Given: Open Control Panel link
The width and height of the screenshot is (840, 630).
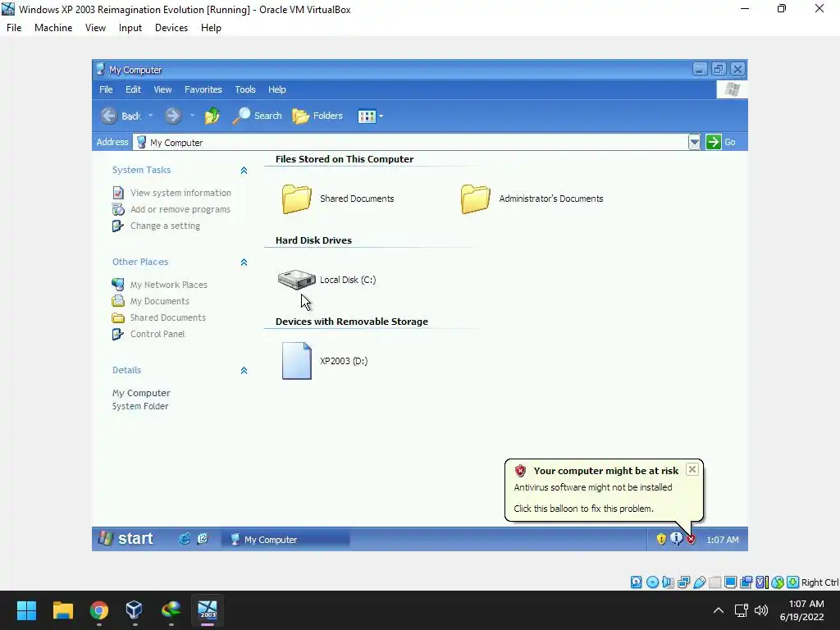Looking at the screenshot, I should coord(157,335).
